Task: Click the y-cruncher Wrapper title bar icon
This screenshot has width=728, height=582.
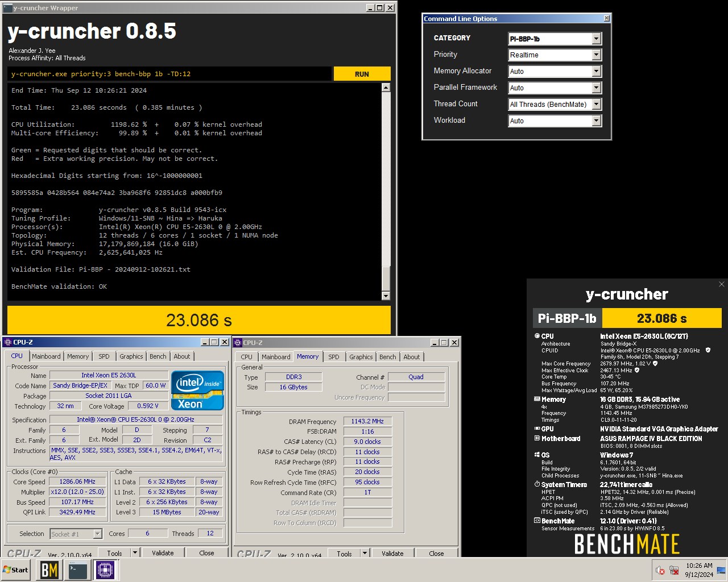Action: tap(8, 7)
